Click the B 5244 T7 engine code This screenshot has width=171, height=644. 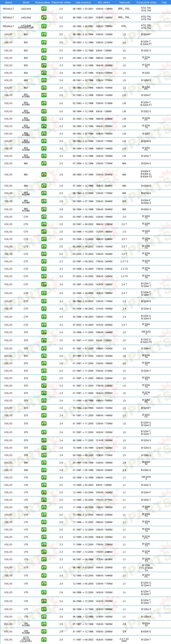[x=146, y=325]
